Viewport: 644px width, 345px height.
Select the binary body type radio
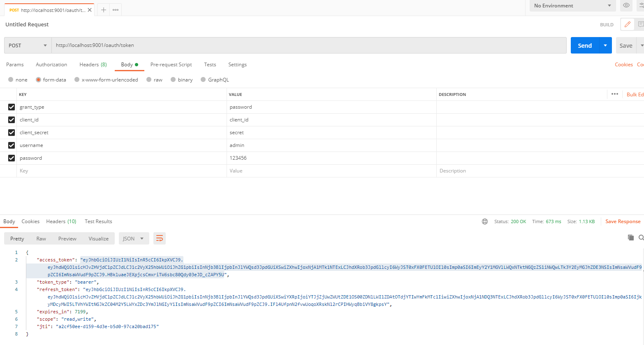[173, 80]
